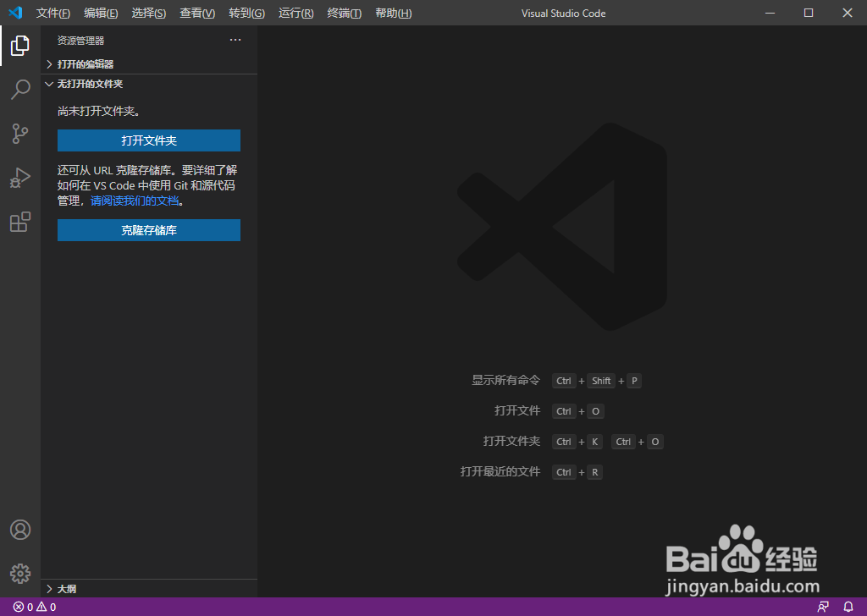Open the 查看(V) menu
This screenshot has width=867, height=616.
tap(197, 14)
